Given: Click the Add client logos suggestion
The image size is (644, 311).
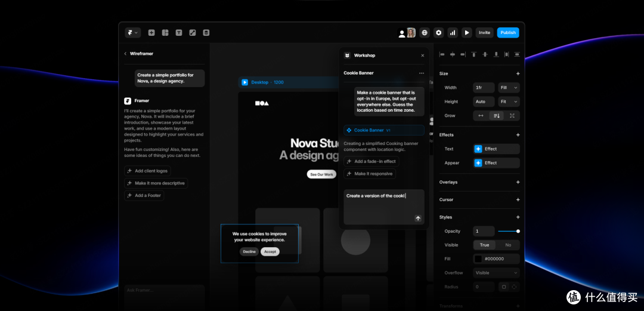Looking at the screenshot, I should 147,171.
